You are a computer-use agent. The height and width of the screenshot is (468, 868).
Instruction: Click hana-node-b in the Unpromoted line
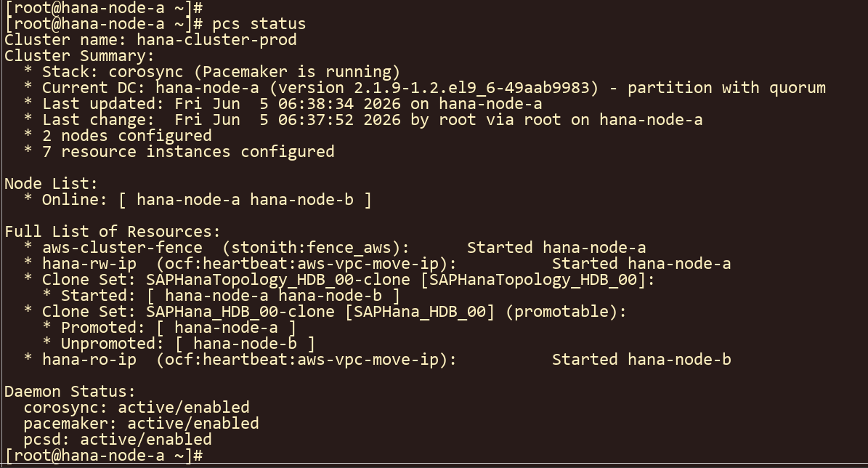[x=245, y=344]
